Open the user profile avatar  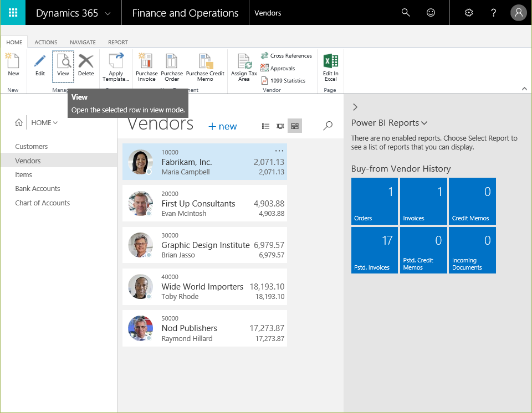click(x=519, y=13)
